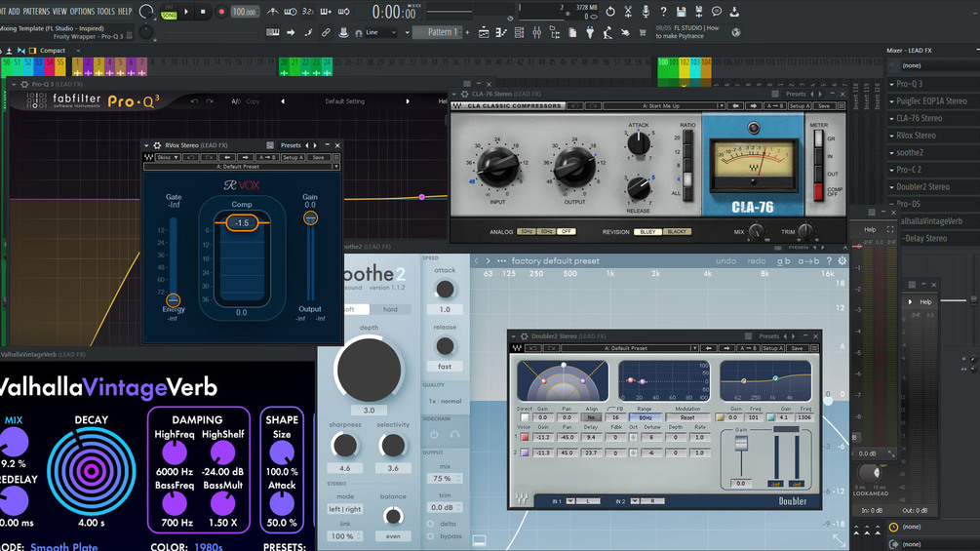The image size is (980, 551).
Task: Click the A→B copy button in CLA-76
Action: point(775,105)
